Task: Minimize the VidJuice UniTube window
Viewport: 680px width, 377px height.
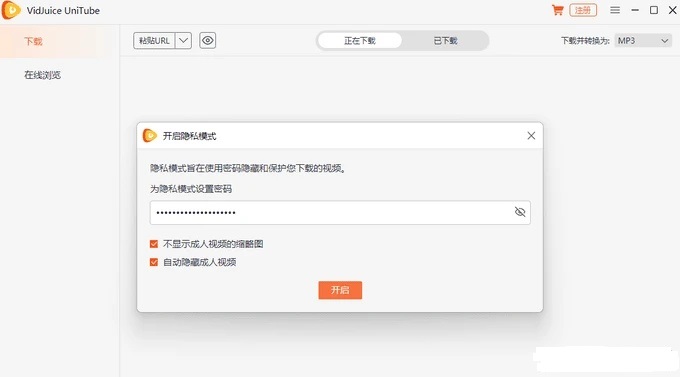Action: coord(635,10)
